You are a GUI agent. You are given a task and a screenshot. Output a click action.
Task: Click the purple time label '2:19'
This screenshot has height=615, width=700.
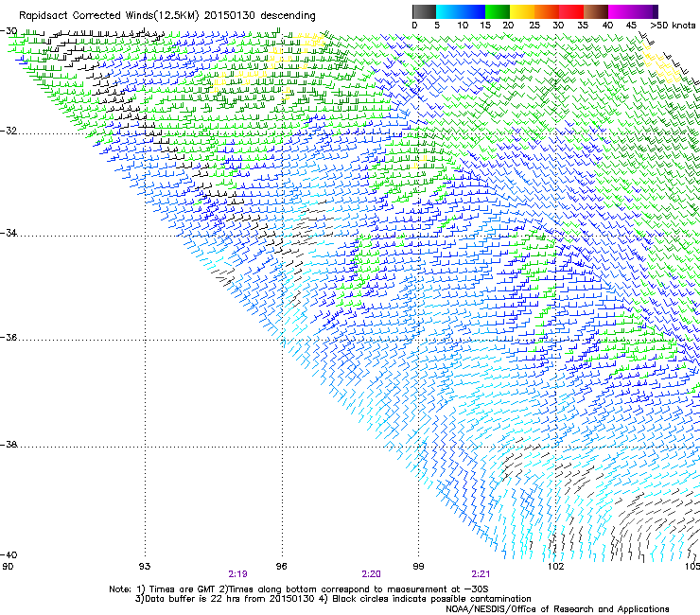238,574
